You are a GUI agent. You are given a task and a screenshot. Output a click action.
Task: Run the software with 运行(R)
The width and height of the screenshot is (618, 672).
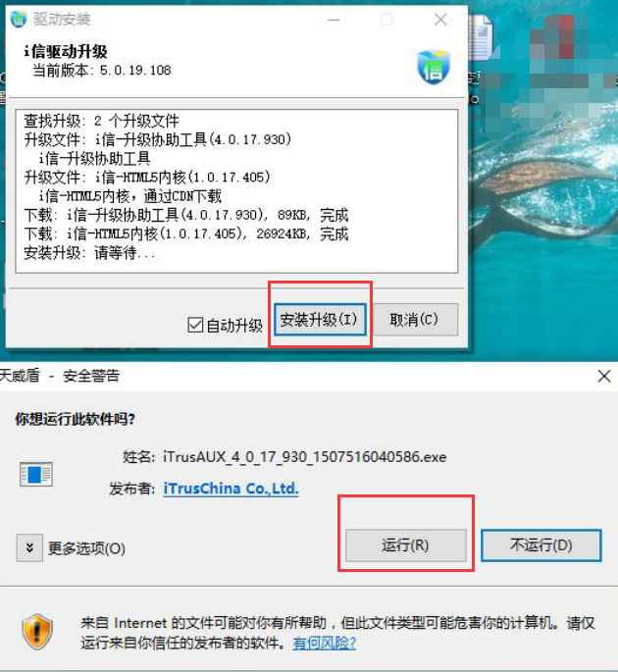(x=405, y=545)
